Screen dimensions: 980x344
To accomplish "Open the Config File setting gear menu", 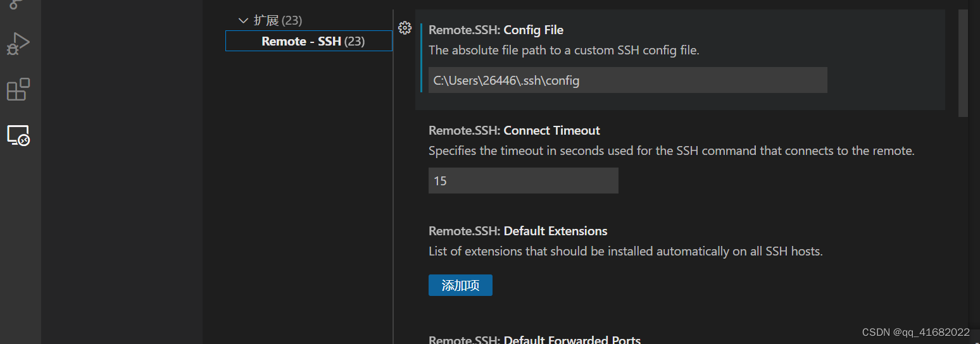I will click(x=405, y=28).
